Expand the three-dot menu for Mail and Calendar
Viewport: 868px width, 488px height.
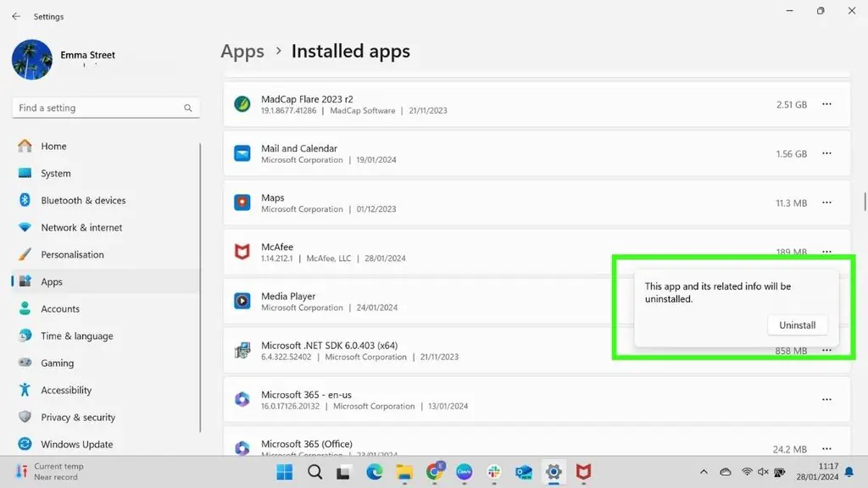click(826, 153)
